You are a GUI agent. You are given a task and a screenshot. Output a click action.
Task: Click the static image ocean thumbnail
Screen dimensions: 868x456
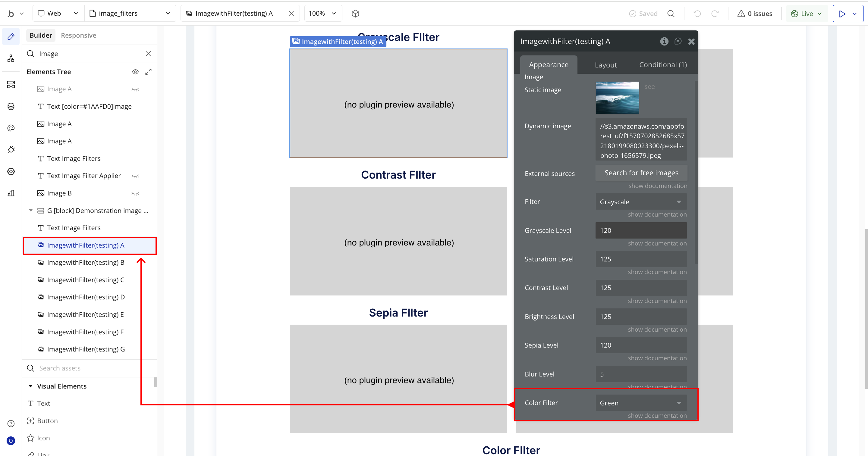pyautogui.click(x=617, y=98)
